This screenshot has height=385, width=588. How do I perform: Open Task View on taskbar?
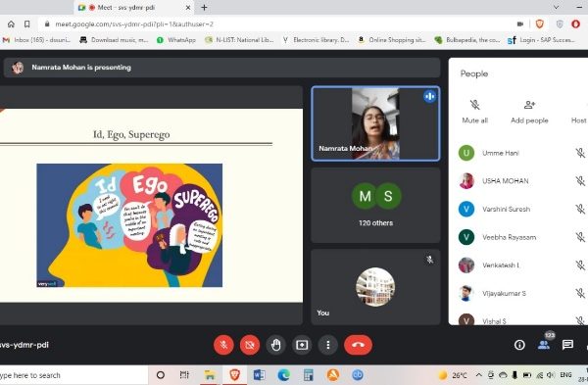pos(184,375)
